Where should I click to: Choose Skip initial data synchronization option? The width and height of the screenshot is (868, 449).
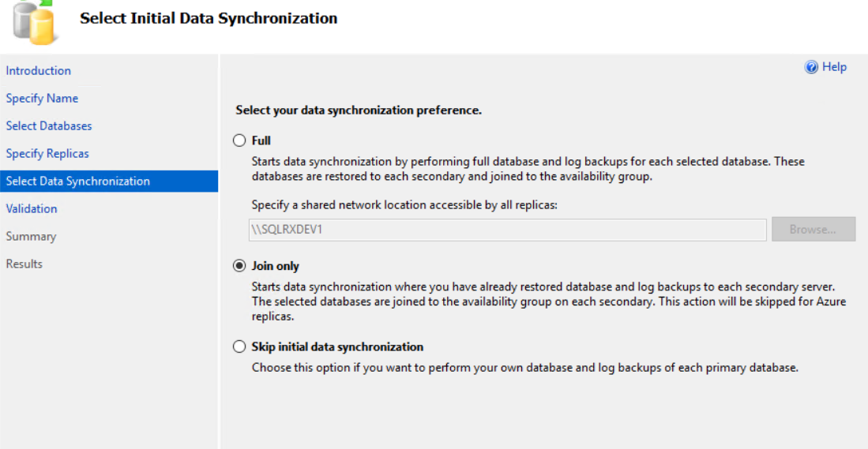(x=239, y=346)
